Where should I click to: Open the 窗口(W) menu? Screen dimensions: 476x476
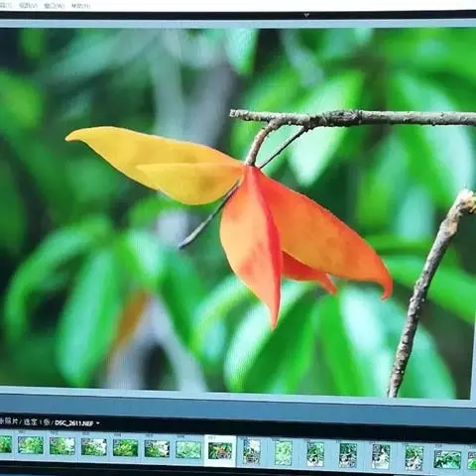(55, 6)
